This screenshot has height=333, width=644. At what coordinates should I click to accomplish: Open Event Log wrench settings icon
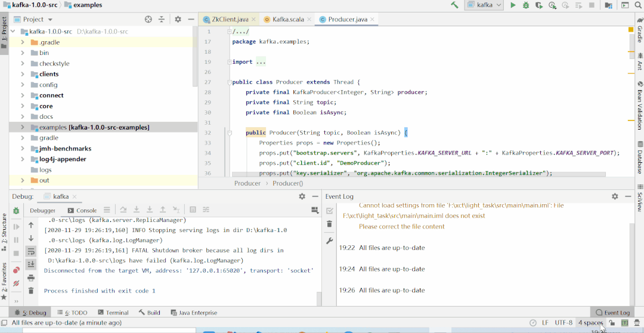click(x=329, y=241)
